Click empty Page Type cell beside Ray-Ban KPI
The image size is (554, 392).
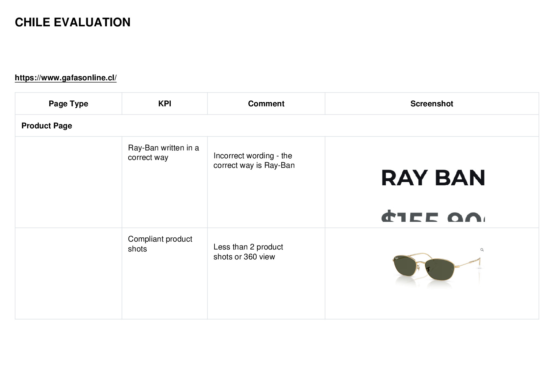coord(68,182)
